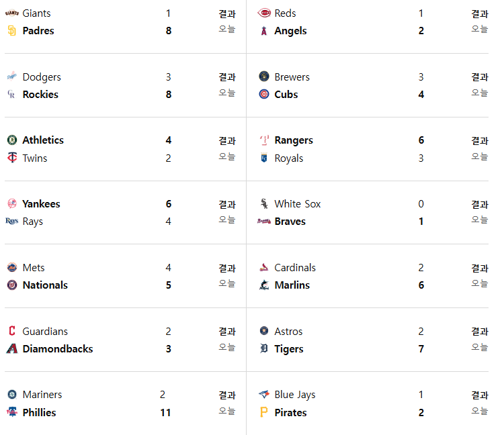
Task: Click the Yankees team logo
Action: [12, 204]
